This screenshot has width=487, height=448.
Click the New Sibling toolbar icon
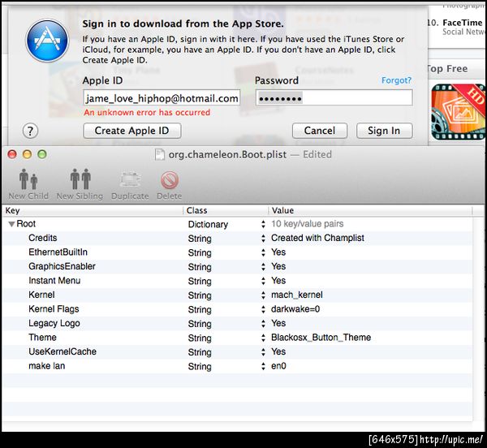pyautogui.click(x=80, y=179)
